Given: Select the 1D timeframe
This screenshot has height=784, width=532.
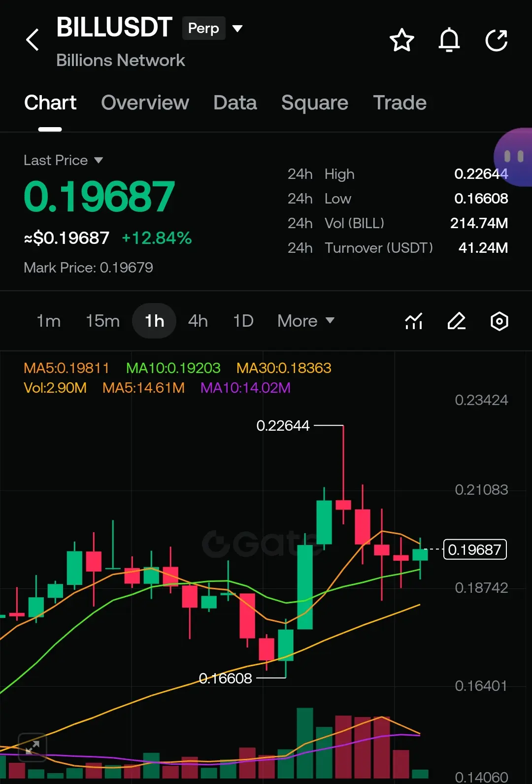Looking at the screenshot, I should coord(243,321).
